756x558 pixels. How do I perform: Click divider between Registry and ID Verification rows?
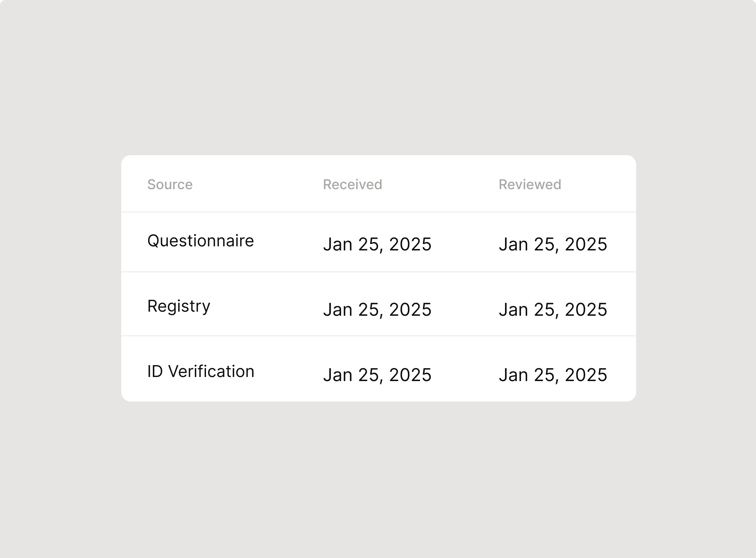click(379, 336)
